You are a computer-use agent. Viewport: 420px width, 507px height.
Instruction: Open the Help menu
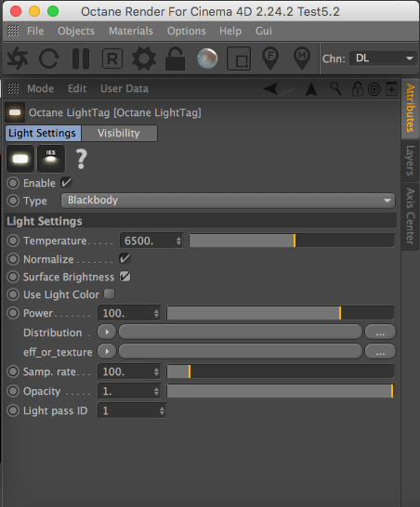[x=230, y=31]
